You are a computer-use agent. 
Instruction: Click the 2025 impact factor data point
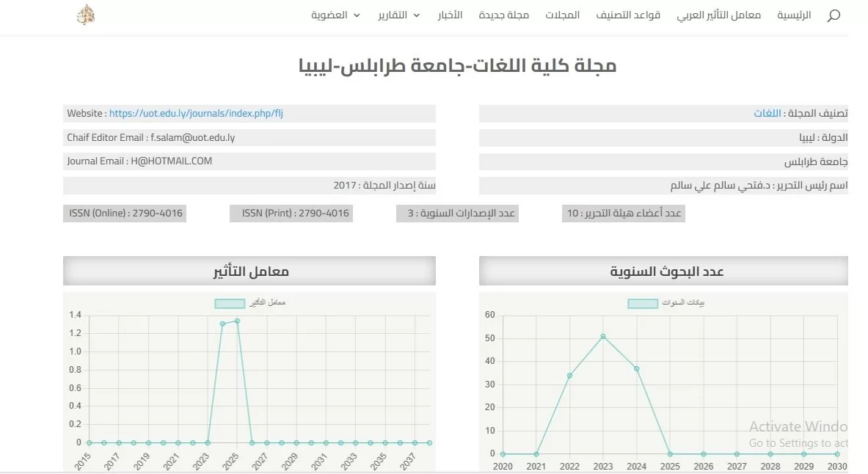pyautogui.click(x=237, y=321)
